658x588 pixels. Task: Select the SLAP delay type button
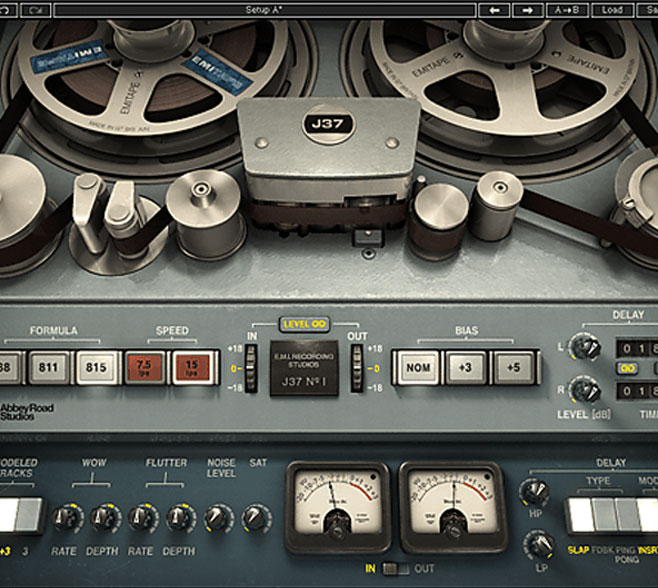click(580, 516)
